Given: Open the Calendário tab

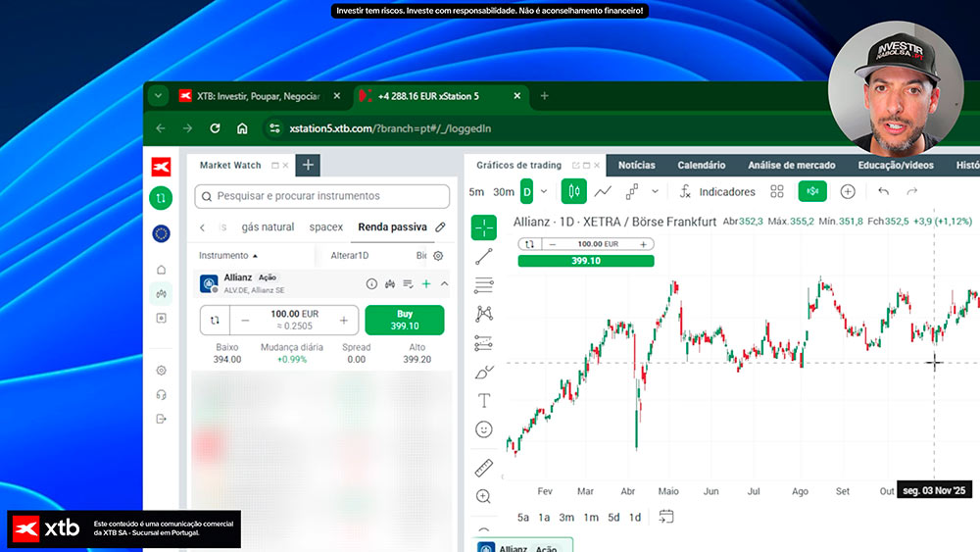Looking at the screenshot, I should (x=702, y=165).
